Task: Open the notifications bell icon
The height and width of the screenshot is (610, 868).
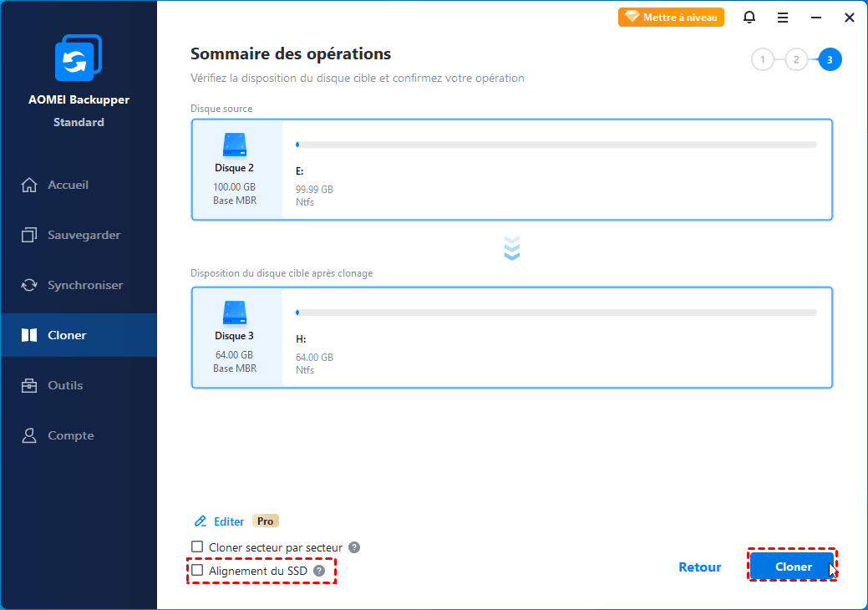Action: coord(749,18)
